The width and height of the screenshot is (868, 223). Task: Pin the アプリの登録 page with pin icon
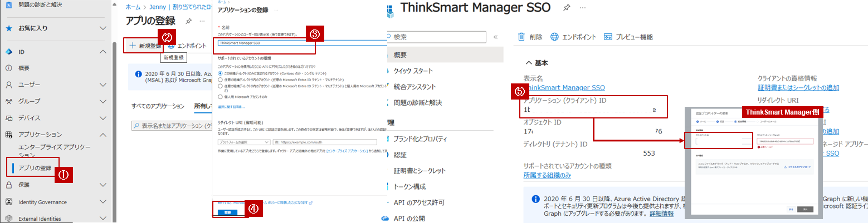[189, 21]
